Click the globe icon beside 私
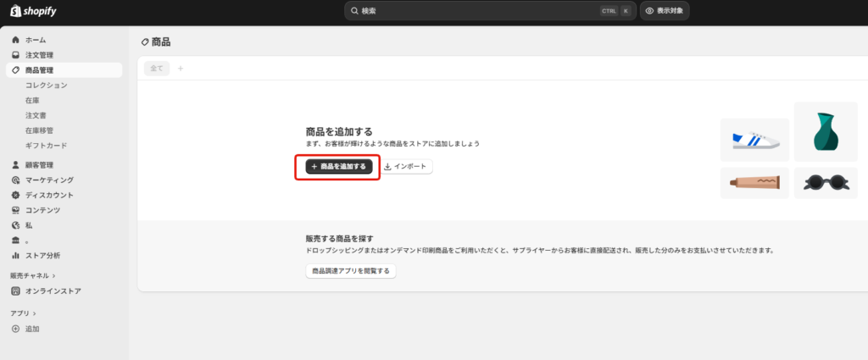 coord(15,225)
